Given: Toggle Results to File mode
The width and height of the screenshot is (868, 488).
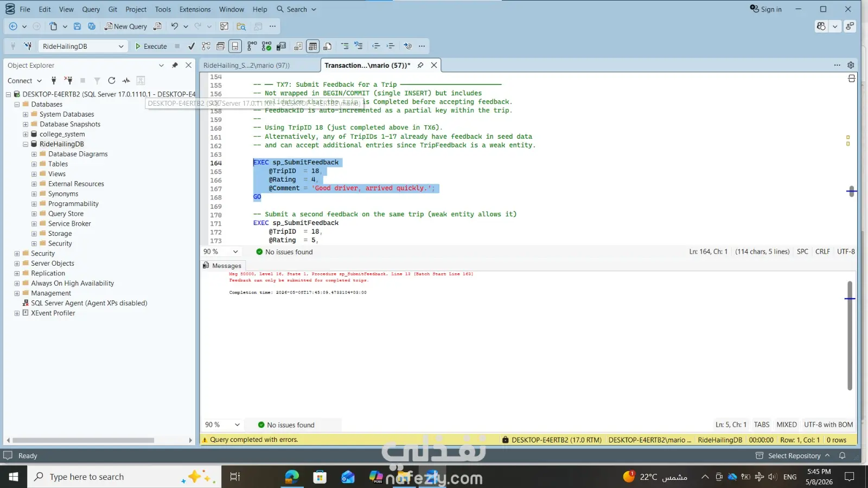Looking at the screenshot, I should point(328,46).
